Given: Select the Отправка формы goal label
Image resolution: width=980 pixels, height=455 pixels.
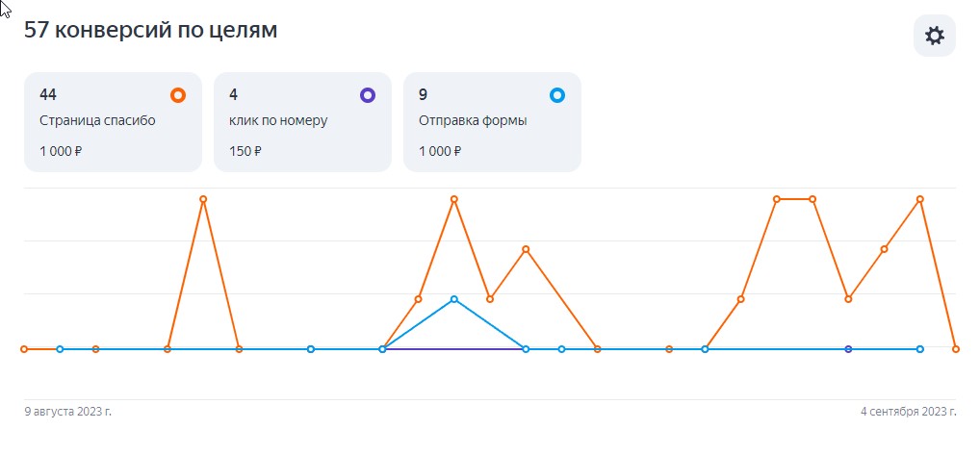Looking at the screenshot, I should [x=473, y=121].
